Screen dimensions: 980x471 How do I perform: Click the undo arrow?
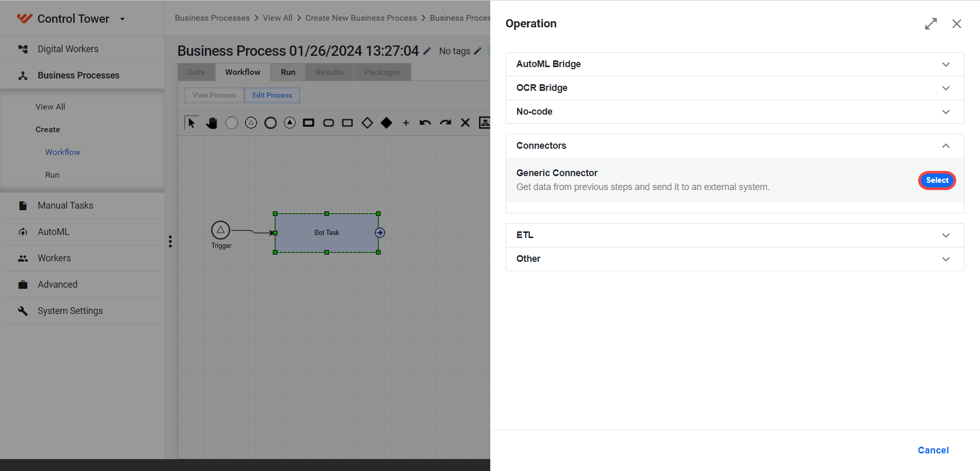(425, 123)
